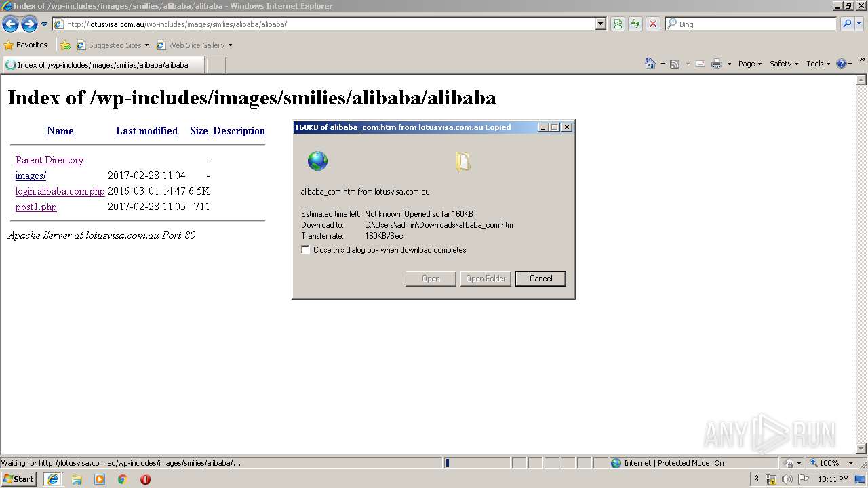The height and width of the screenshot is (488, 868).
Task: Click the 100% zoom level button
Action: tap(825, 463)
